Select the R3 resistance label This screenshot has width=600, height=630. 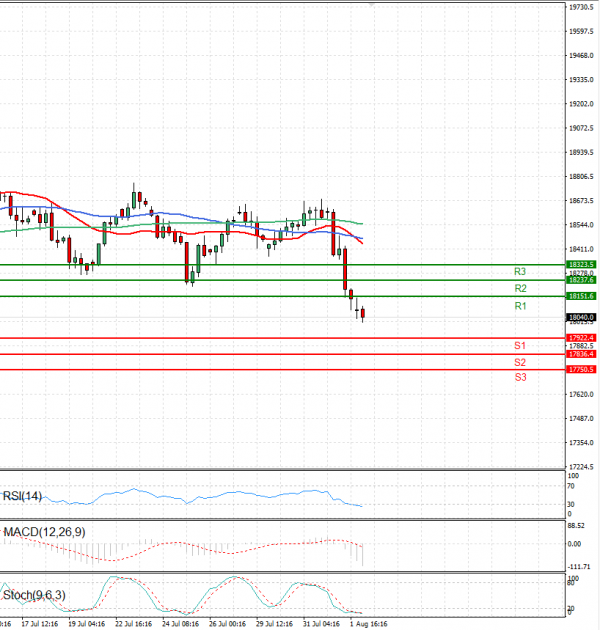520,272
